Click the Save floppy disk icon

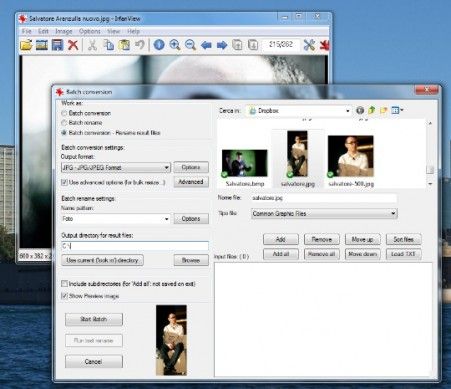57,45
